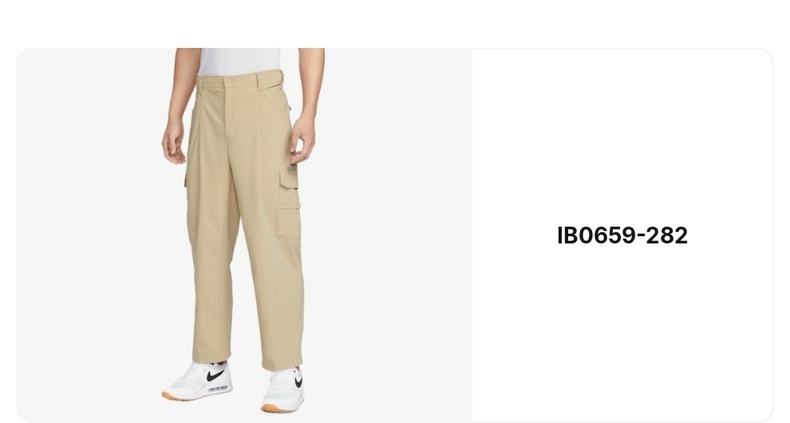Tap the orange gum sole of the sneaker

click(x=276, y=407)
